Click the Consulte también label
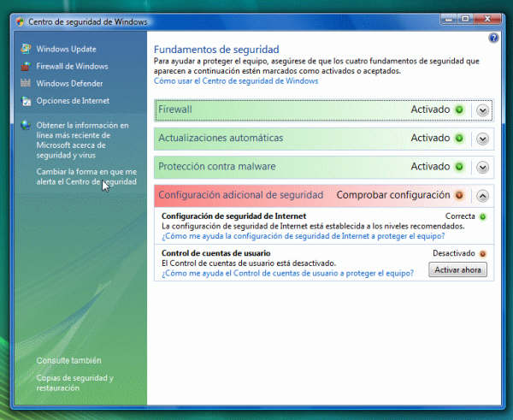Image resolution: width=513 pixels, height=420 pixels. (x=68, y=360)
